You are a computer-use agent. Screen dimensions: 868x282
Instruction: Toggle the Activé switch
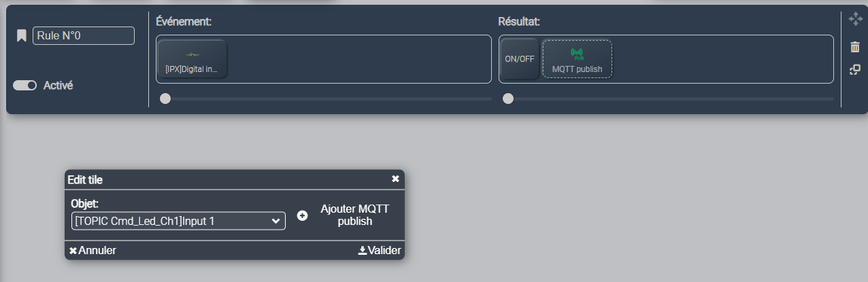coord(24,86)
